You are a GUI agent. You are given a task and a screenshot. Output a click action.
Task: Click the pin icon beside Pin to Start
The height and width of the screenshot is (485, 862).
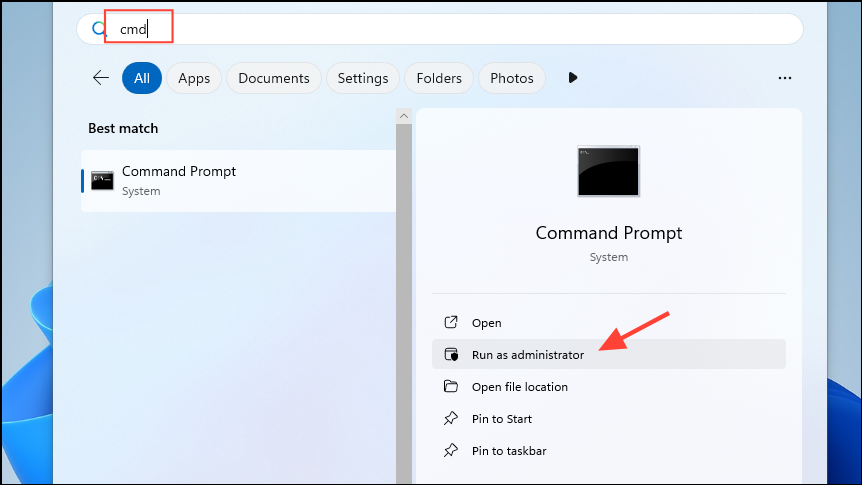(451, 418)
